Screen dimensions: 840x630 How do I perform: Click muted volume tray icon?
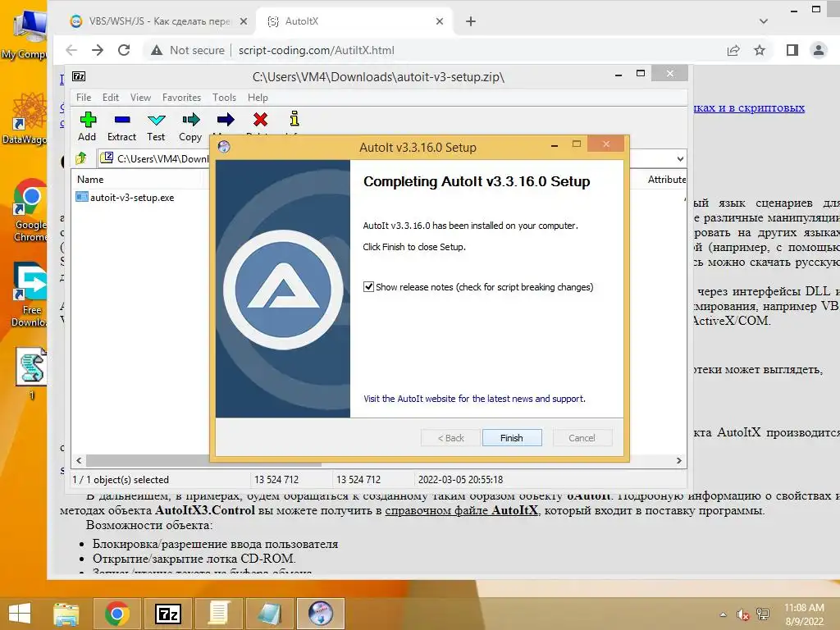pyautogui.click(x=742, y=614)
